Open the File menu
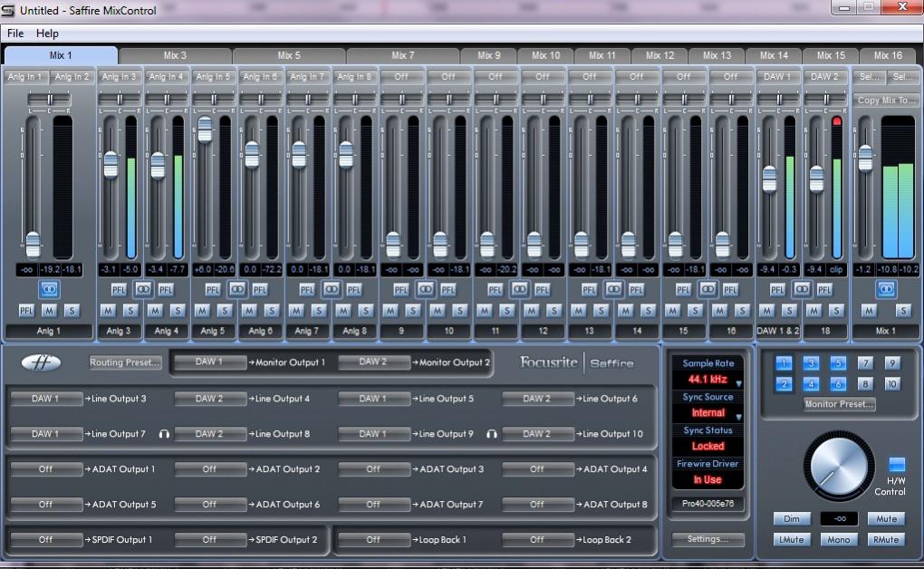Screen dimensions: 924x569 [15, 34]
